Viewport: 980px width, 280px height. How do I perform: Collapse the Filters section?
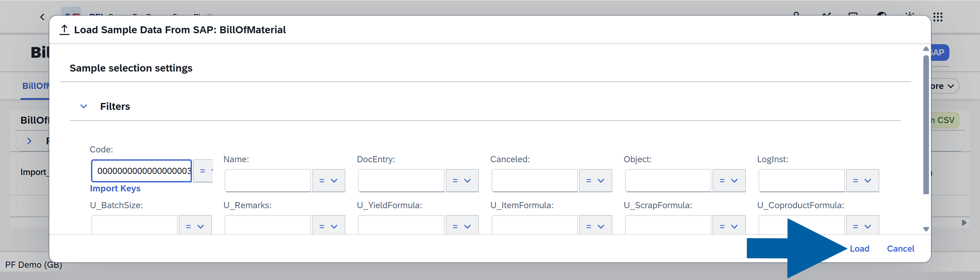tap(83, 107)
